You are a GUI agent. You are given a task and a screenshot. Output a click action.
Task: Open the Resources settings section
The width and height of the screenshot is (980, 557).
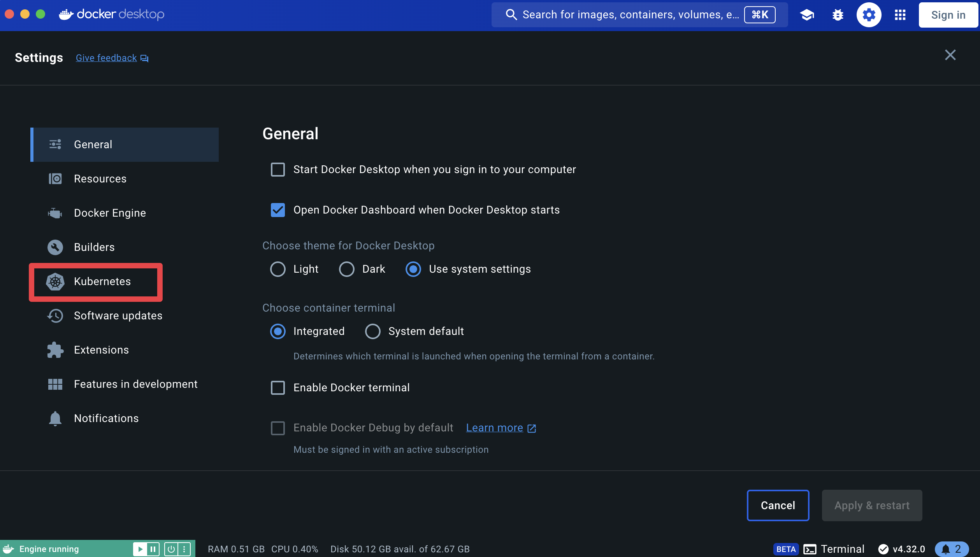(x=125, y=179)
